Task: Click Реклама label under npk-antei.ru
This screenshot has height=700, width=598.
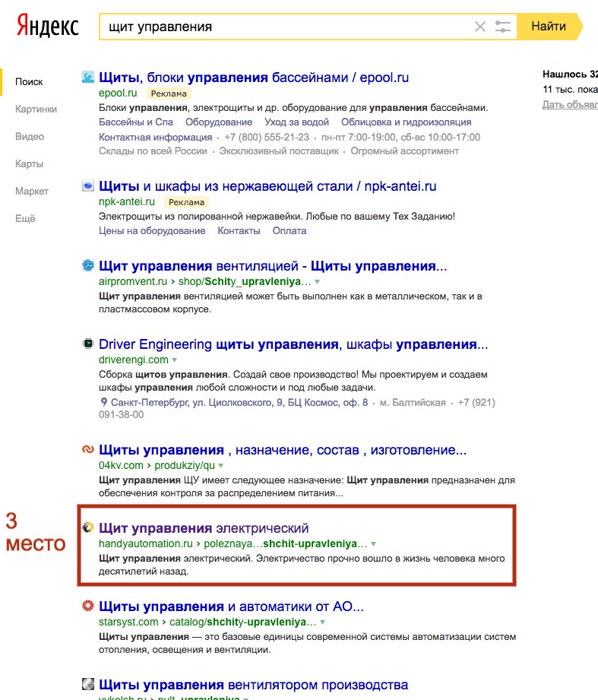Action: coord(186,202)
